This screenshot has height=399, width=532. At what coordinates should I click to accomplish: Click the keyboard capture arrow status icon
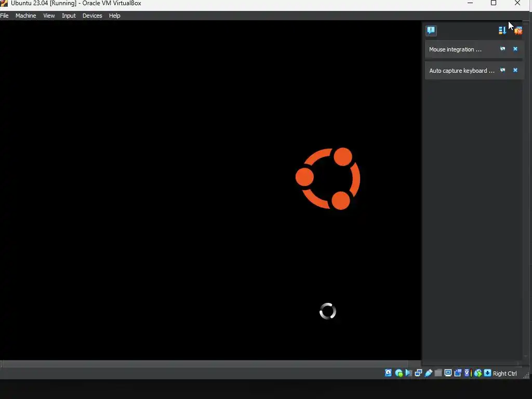487,373
